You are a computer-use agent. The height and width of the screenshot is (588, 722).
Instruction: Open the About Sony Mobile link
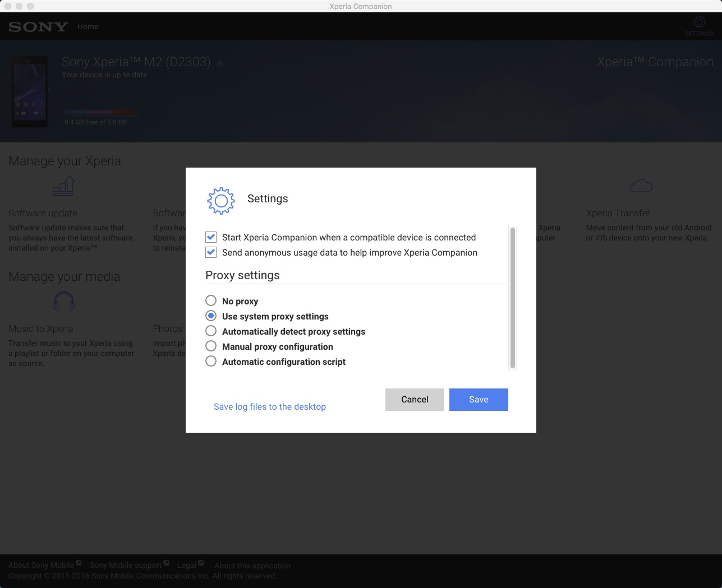[x=41, y=566]
